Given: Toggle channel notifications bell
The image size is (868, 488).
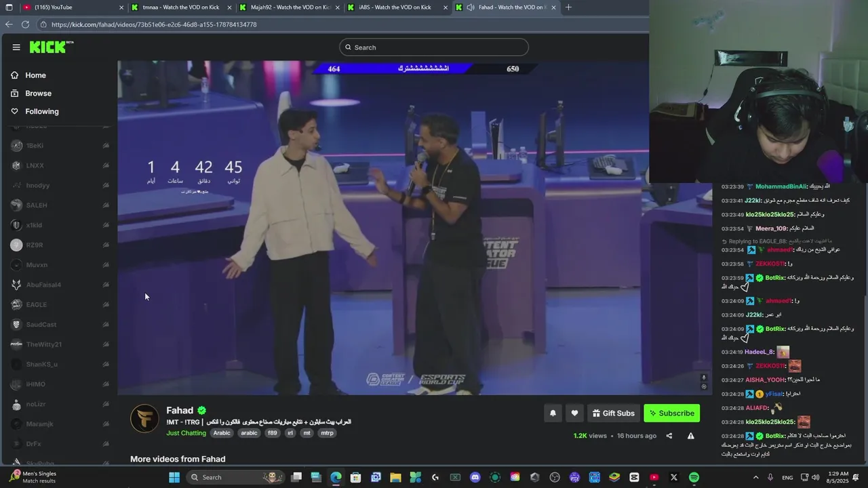Looking at the screenshot, I should pyautogui.click(x=553, y=413).
